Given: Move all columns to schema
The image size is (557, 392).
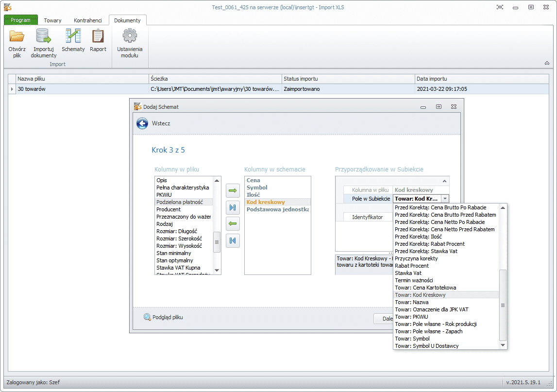Looking at the screenshot, I should (x=233, y=207).
